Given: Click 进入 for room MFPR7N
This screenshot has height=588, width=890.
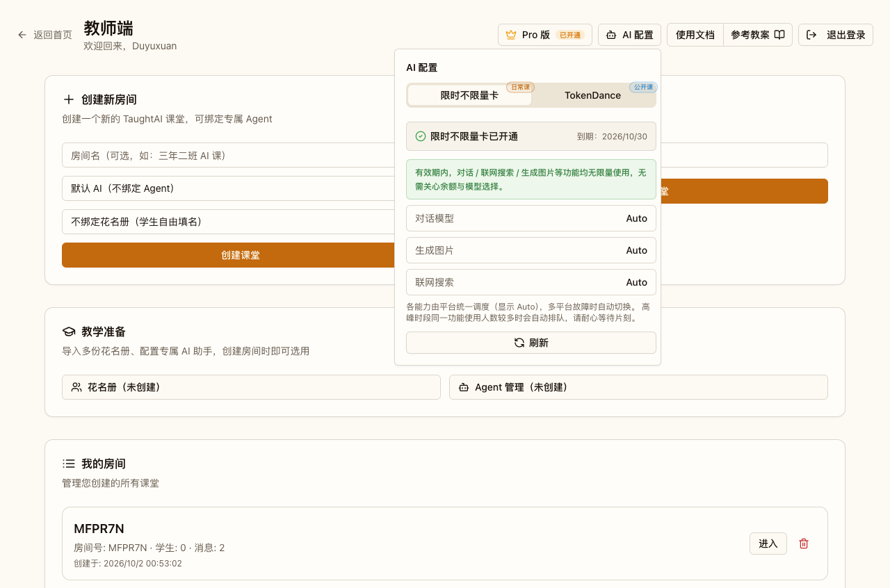Looking at the screenshot, I should pos(768,544).
